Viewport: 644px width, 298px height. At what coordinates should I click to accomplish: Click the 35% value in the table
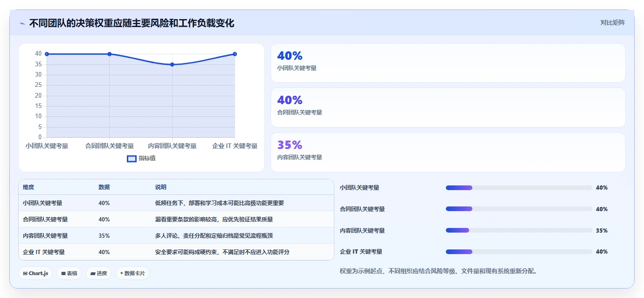104,236
